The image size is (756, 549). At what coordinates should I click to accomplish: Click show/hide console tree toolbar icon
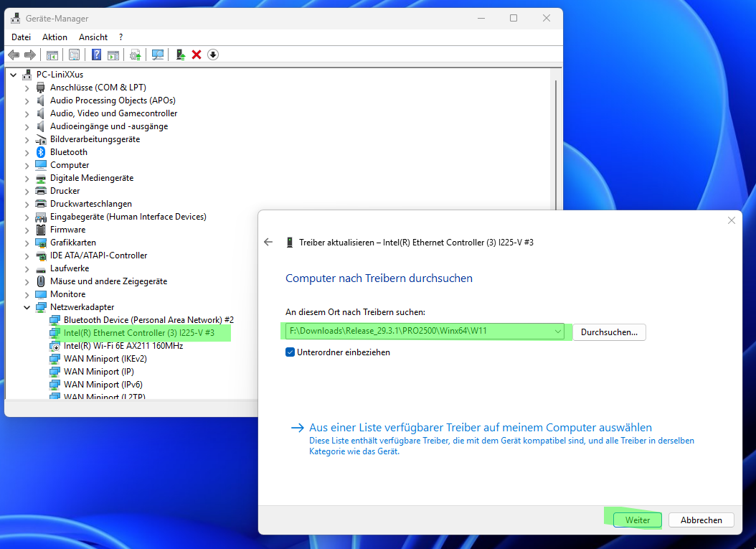tap(52, 55)
